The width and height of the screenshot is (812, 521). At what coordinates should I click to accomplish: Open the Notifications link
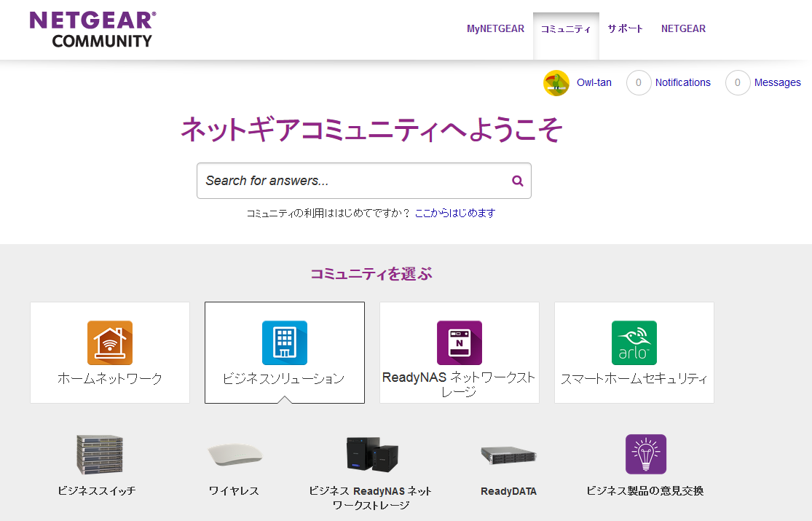pyautogui.click(x=682, y=83)
